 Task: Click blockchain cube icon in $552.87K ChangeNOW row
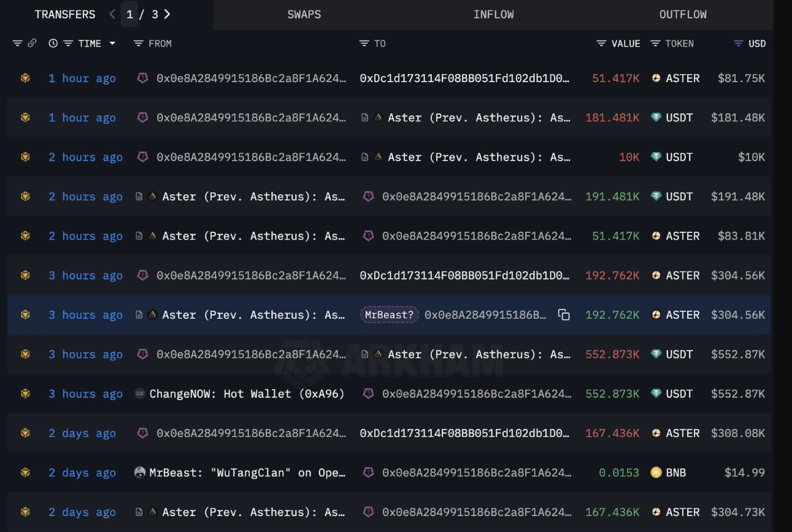pos(25,394)
